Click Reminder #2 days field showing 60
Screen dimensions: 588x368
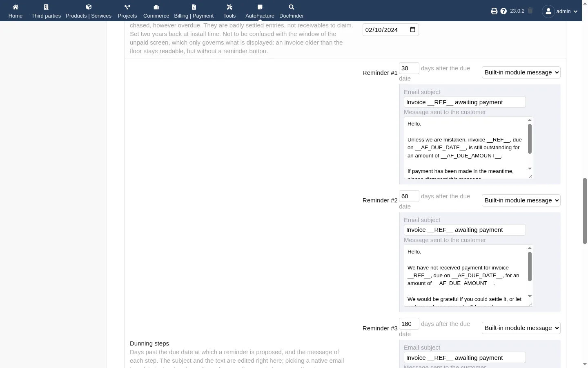click(x=409, y=196)
